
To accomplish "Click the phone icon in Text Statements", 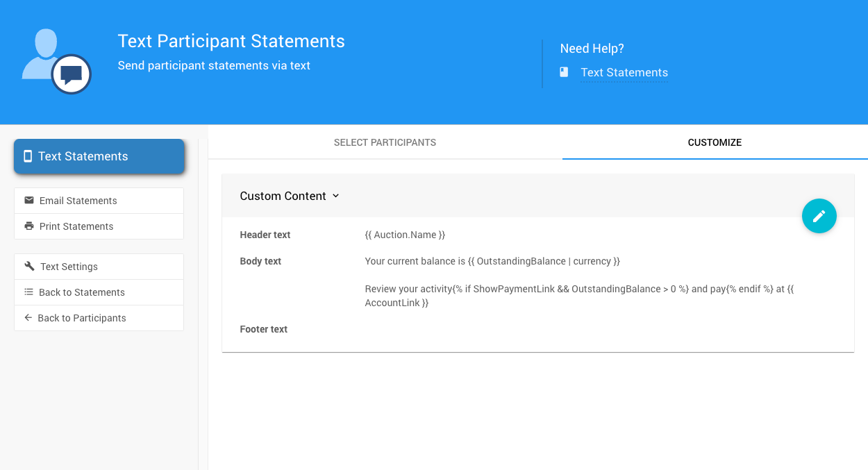I will pos(28,156).
